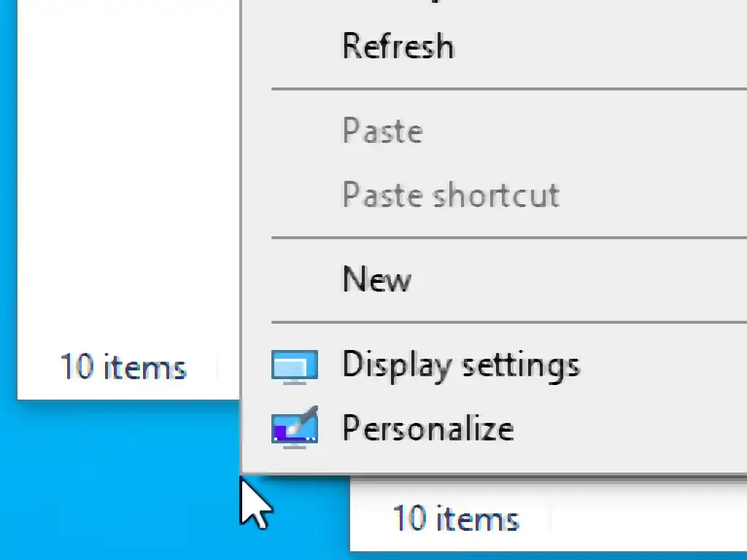The width and height of the screenshot is (747, 560).
Task: Click the lower window's "10 items" status text
Action: 456,519
